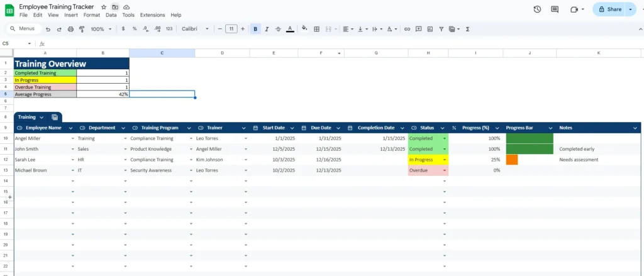Apply percent format from toolbar

[x=135, y=29]
